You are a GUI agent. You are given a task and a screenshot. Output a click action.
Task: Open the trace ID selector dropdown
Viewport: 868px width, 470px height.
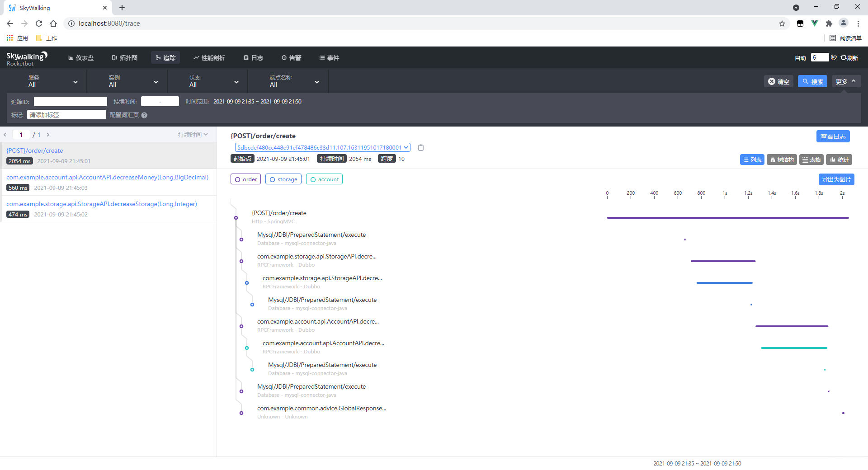click(323, 147)
